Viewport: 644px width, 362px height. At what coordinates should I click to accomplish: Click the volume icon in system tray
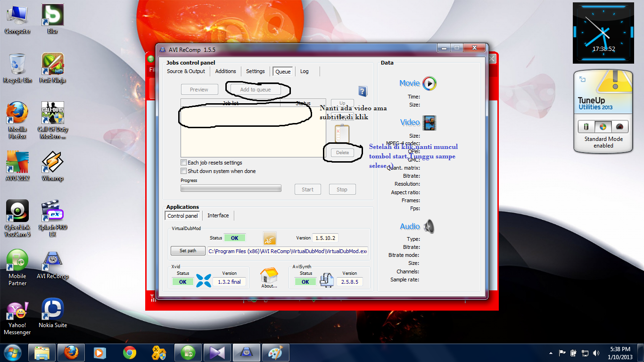597,353
